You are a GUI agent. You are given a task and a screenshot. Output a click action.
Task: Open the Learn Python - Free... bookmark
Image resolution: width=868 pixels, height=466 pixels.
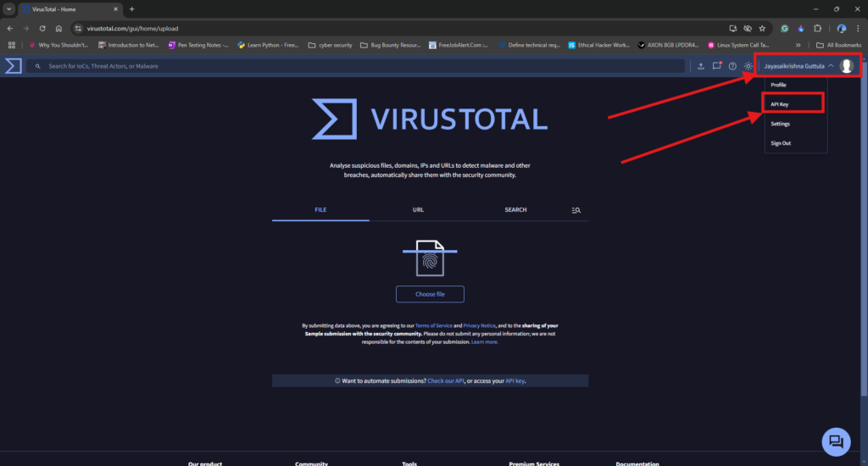point(268,45)
